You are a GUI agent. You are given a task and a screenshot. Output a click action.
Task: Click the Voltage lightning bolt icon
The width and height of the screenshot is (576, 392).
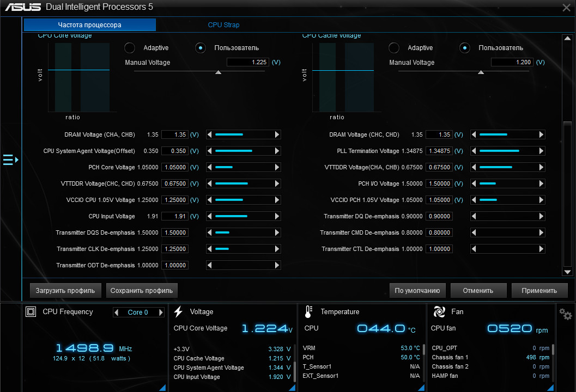(x=179, y=311)
